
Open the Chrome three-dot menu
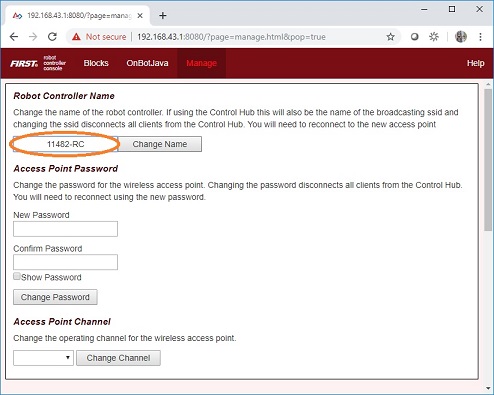(x=480, y=37)
